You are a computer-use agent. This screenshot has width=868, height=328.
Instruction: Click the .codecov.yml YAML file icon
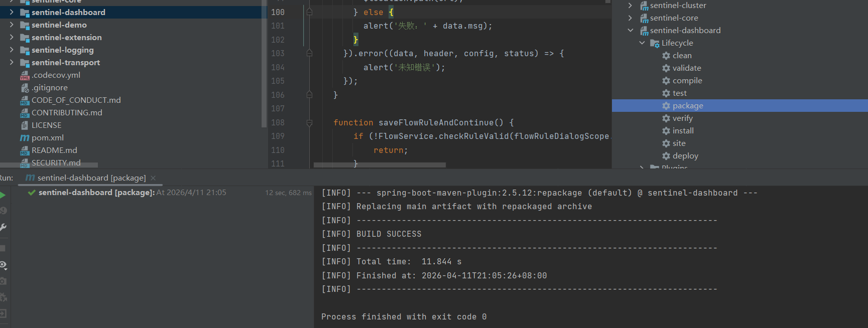click(x=25, y=75)
